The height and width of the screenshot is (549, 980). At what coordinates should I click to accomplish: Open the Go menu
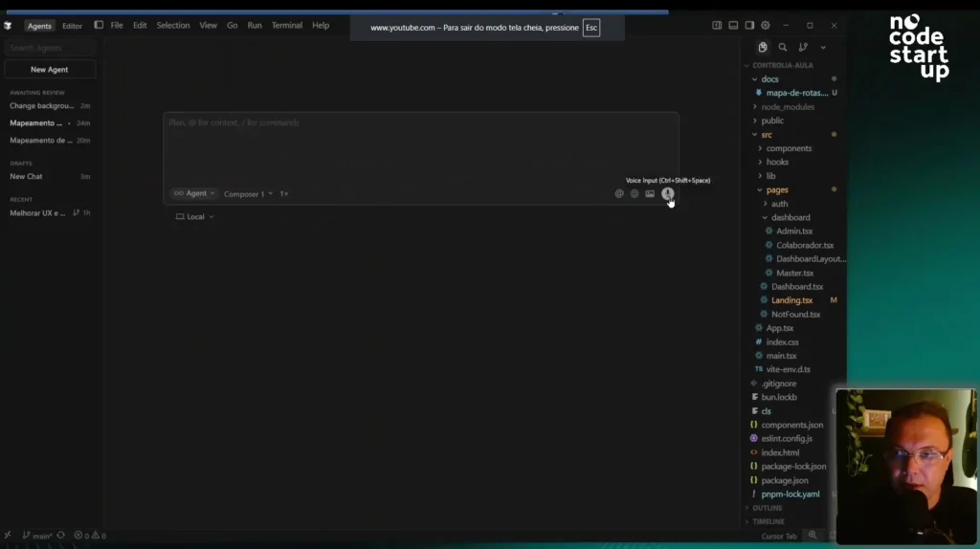232,26
